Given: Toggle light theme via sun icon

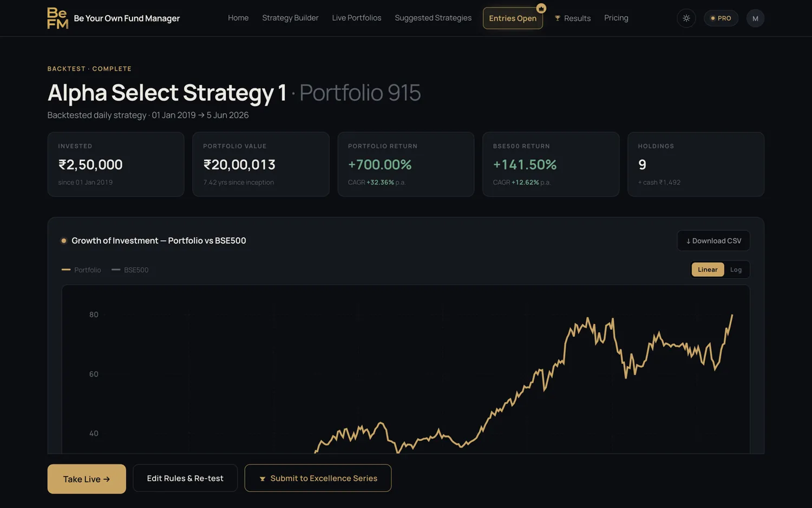Looking at the screenshot, I should point(686,18).
